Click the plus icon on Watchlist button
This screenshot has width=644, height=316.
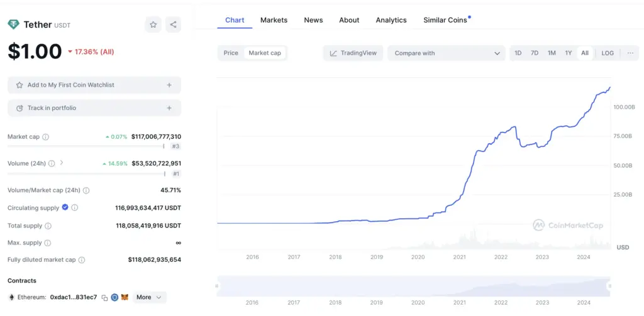click(169, 85)
